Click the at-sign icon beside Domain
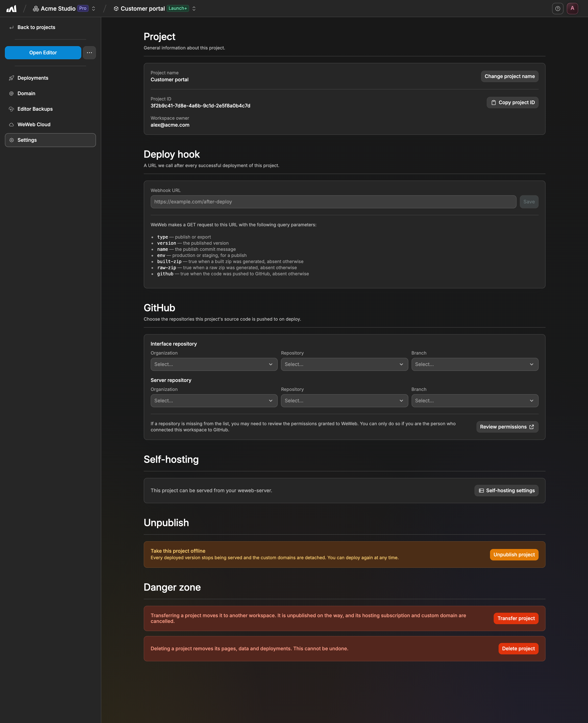588x723 pixels. [11, 94]
